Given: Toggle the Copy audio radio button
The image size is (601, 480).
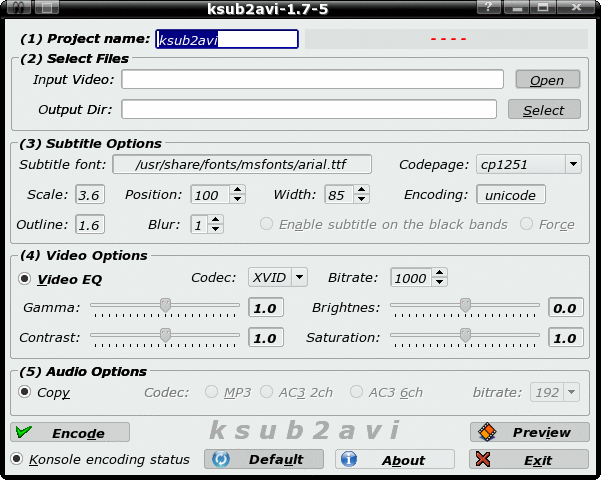Looking at the screenshot, I should (x=25, y=392).
